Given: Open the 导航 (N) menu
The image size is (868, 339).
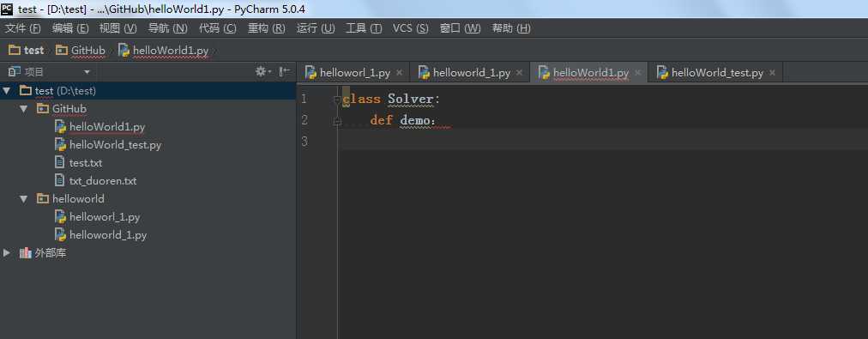Looking at the screenshot, I should [168, 28].
